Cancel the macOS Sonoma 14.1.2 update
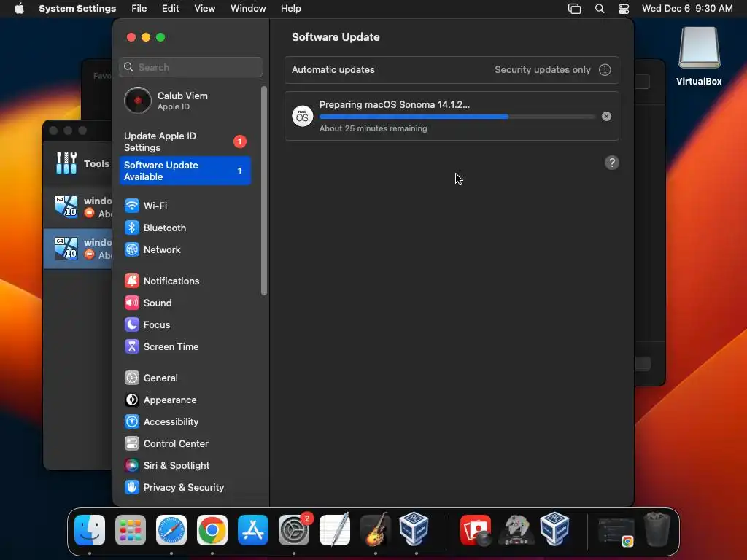747x560 pixels. coord(606,116)
